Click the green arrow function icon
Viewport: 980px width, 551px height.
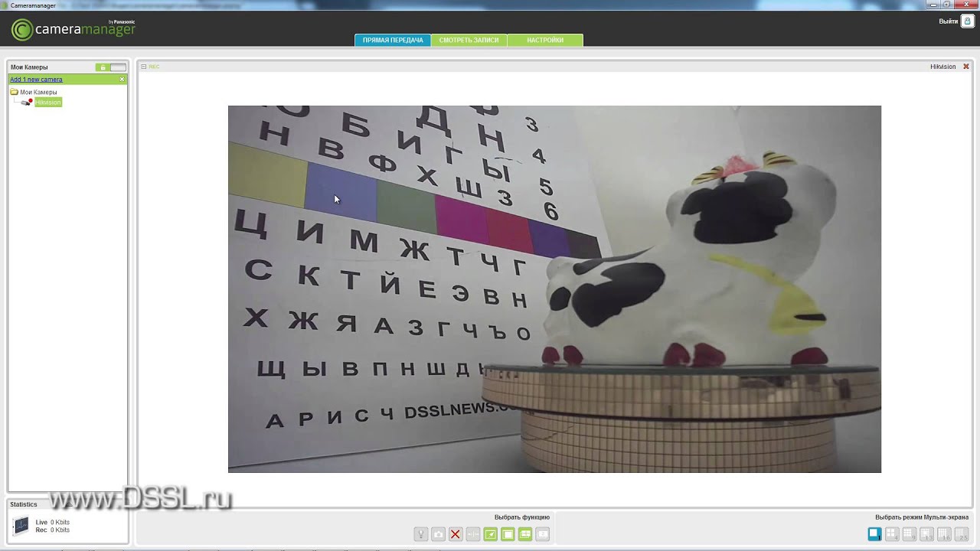coord(491,534)
